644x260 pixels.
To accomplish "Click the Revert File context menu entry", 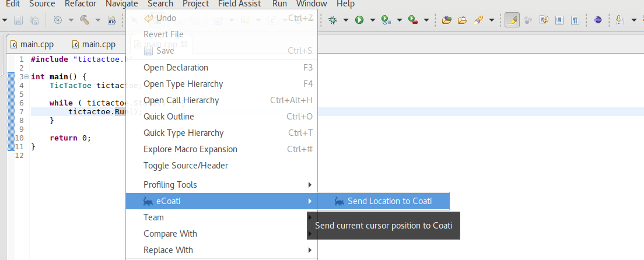I will coord(222,34).
